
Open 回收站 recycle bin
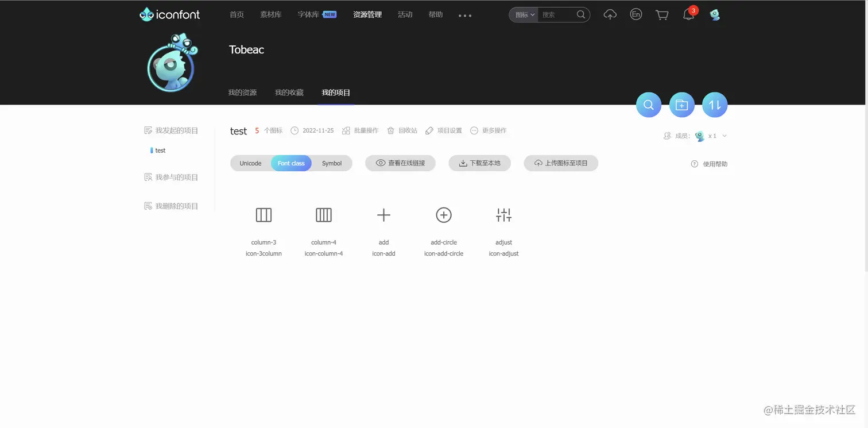pyautogui.click(x=402, y=131)
